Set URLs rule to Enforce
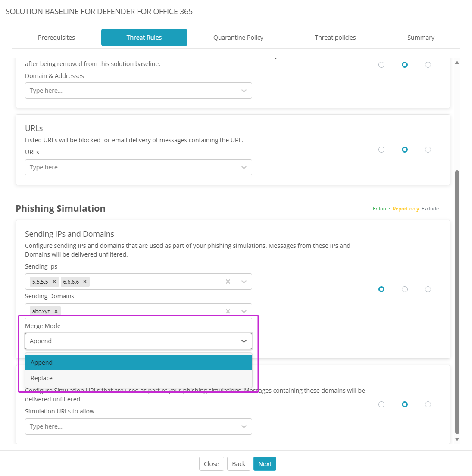472x476 pixels. [x=381, y=150]
